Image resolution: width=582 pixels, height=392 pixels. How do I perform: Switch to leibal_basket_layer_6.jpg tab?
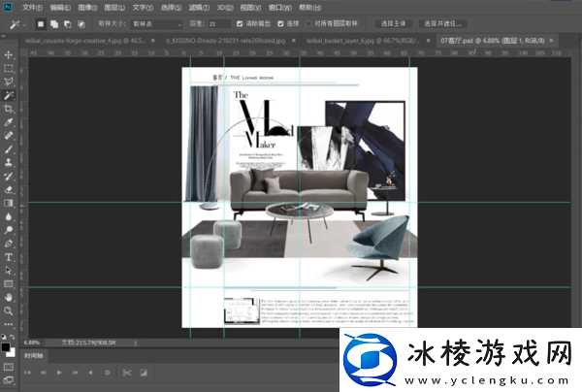363,41
